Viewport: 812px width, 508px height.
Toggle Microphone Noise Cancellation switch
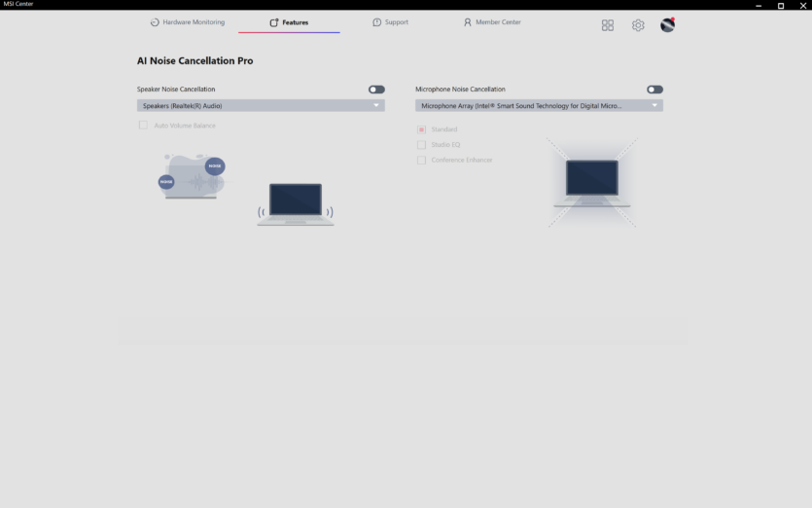click(x=654, y=90)
